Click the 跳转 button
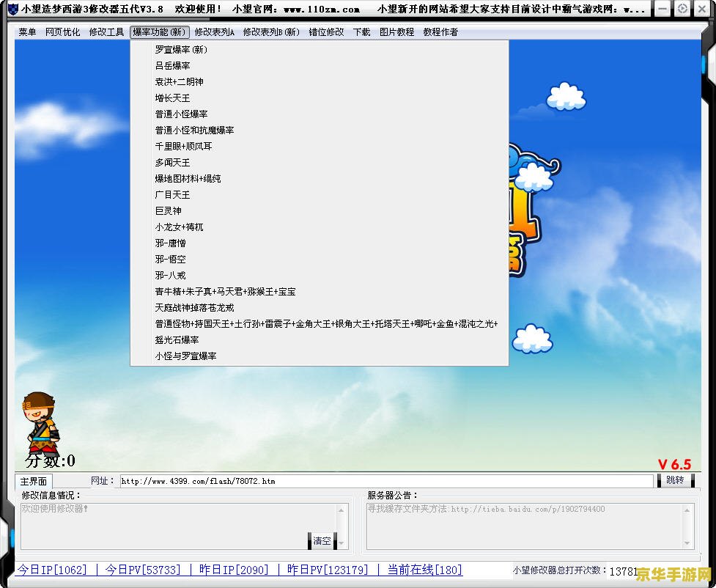This screenshot has width=716, height=588. tap(675, 480)
